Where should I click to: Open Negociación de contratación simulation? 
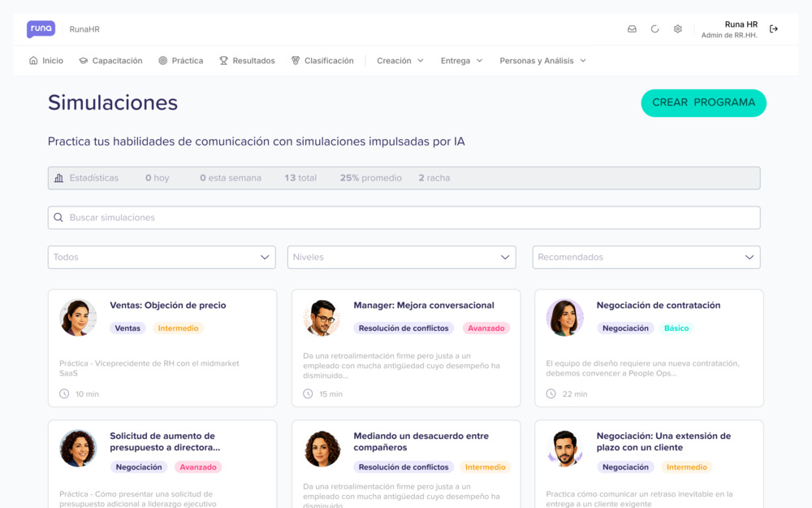[649, 348]
